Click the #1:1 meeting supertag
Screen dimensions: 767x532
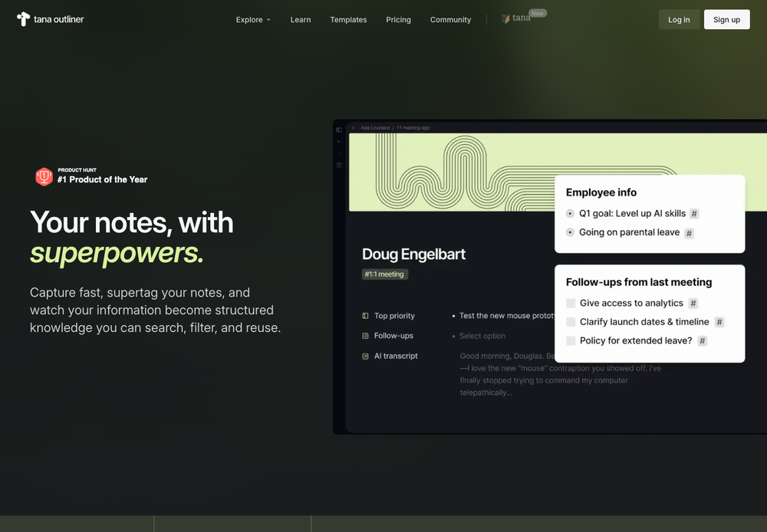pyautogui.click(x=384, y=274)
